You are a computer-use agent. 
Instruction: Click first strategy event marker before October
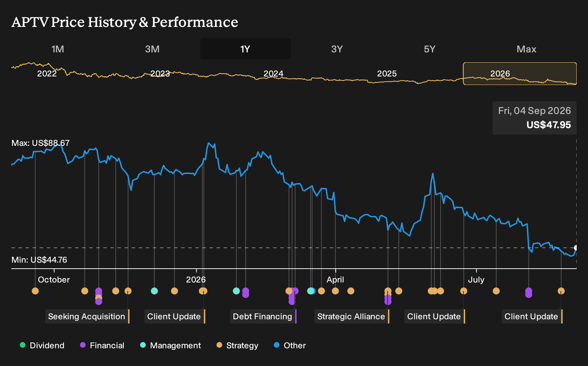tap(35, 291)
